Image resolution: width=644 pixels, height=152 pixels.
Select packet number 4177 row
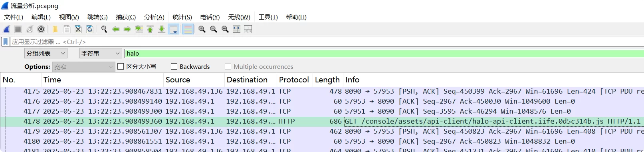tap(322, 111)
